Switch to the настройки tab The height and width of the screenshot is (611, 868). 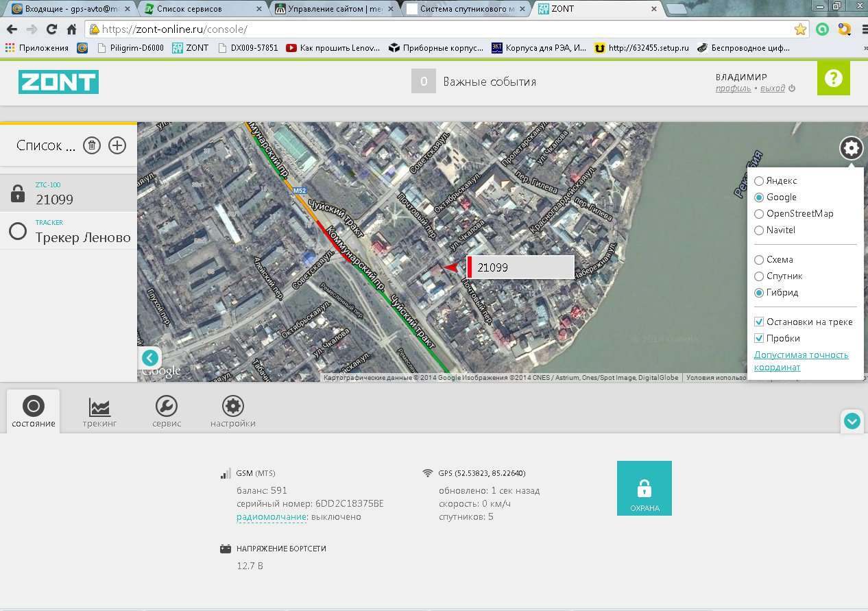[x=233, y=411]
